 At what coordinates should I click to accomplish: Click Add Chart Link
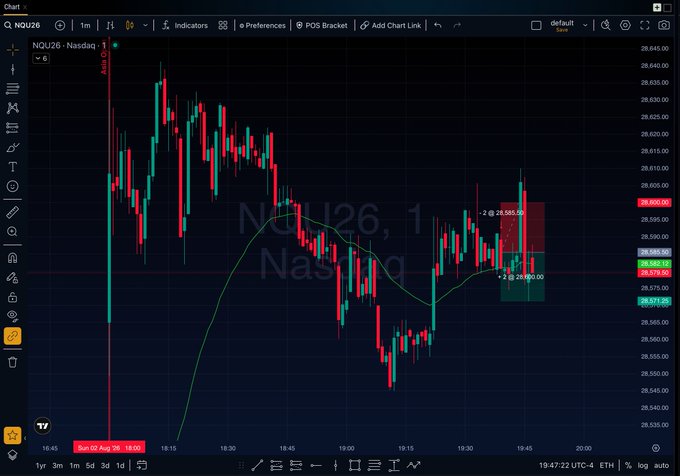(x=390, y=25)
